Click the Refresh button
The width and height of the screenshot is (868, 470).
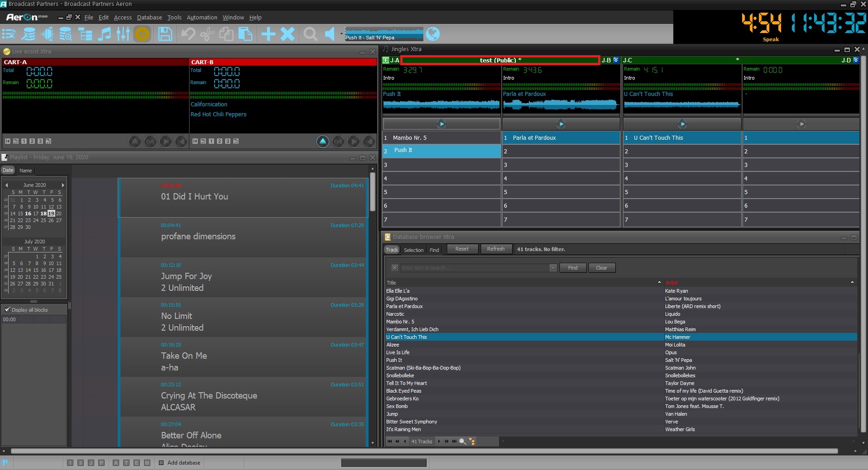point(496,249)
